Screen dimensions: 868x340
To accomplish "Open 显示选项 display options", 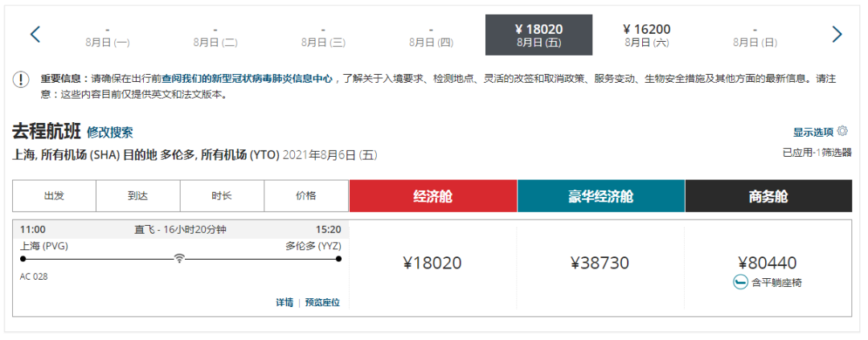I will pyautogui.click(x=813, y=132).
